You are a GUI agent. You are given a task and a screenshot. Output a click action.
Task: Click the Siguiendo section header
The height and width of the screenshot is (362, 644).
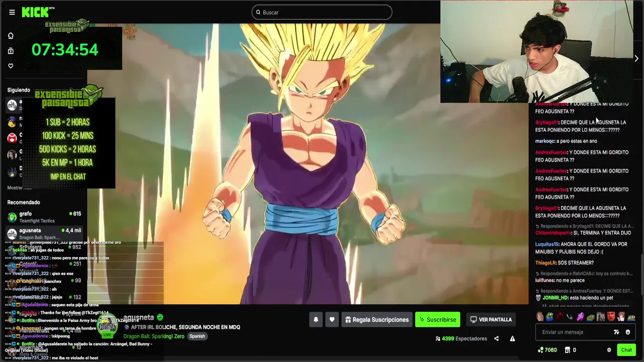click(x=19, y=90)
